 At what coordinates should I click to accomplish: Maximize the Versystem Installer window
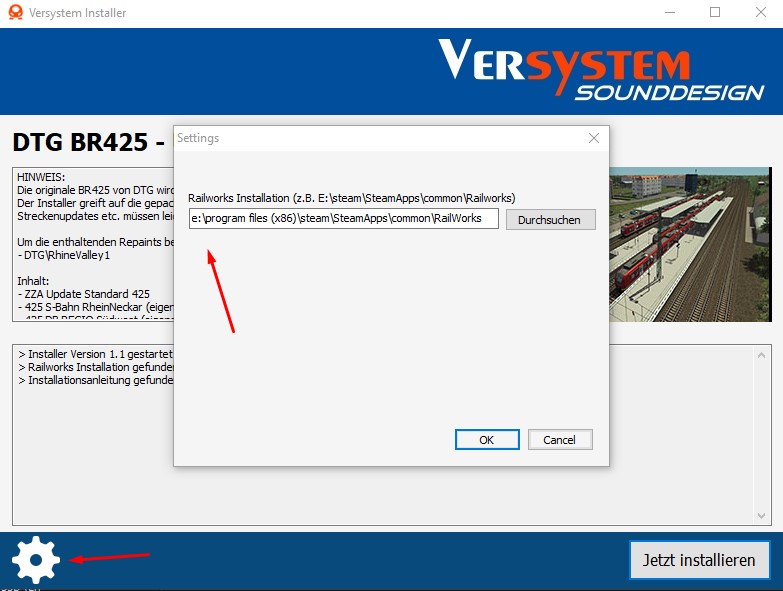[715, 12]
